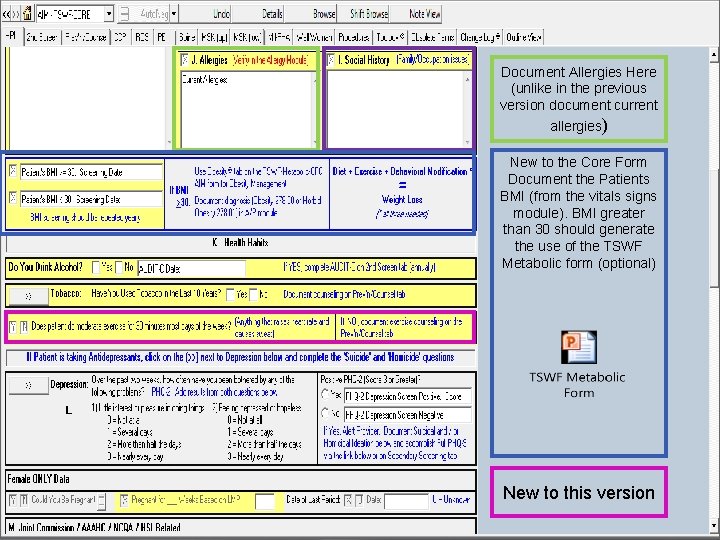This screenshot has width=720, height=540.
Task: Open the Change Log tab
Action: tap(480, 37)
